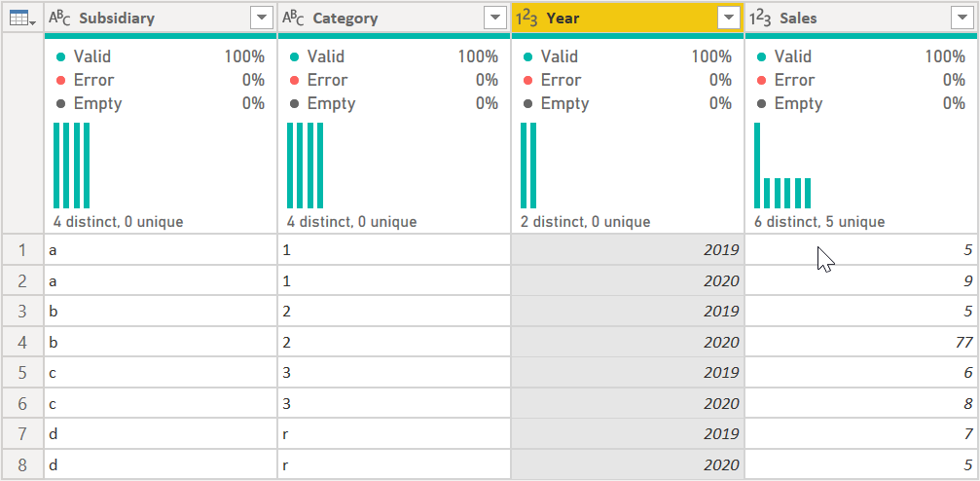Select row number 2
The height and width of the screenshot is (481, 980).
click(22, 280)
